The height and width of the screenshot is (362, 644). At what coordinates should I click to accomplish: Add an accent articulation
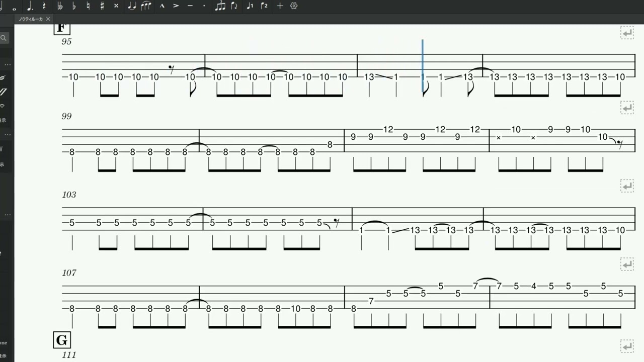pos(176,6)
